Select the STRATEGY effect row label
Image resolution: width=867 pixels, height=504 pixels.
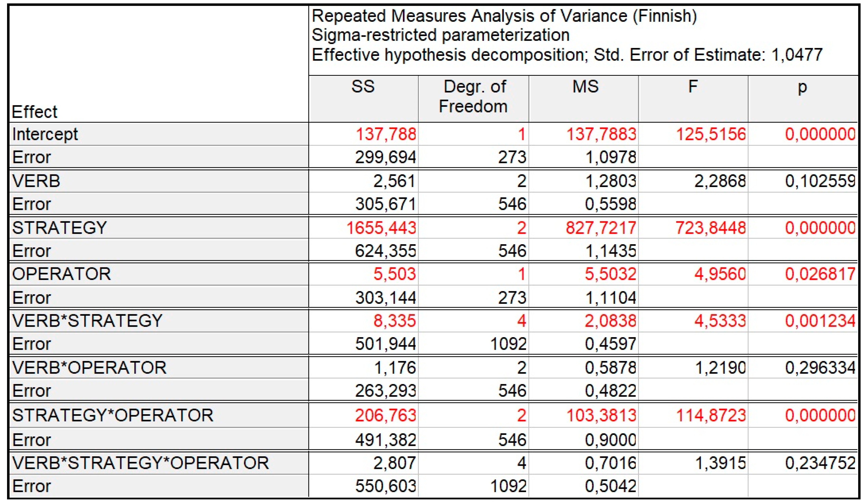click(60, 228)
